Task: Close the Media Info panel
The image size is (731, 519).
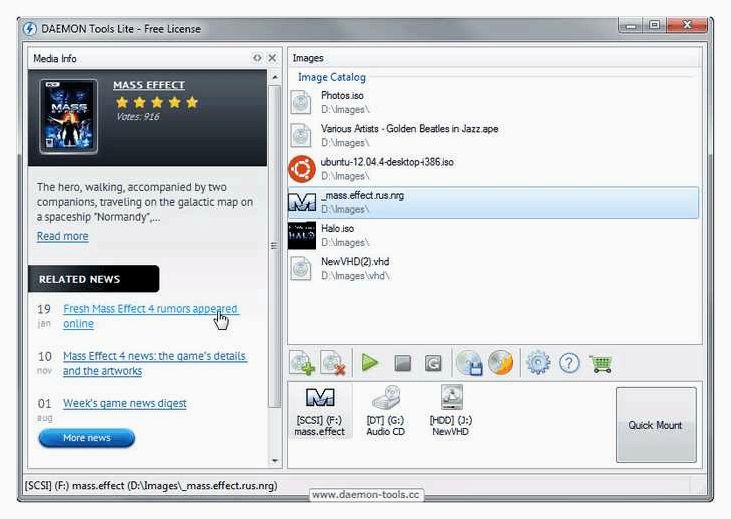Action: [x=272, y=58]
